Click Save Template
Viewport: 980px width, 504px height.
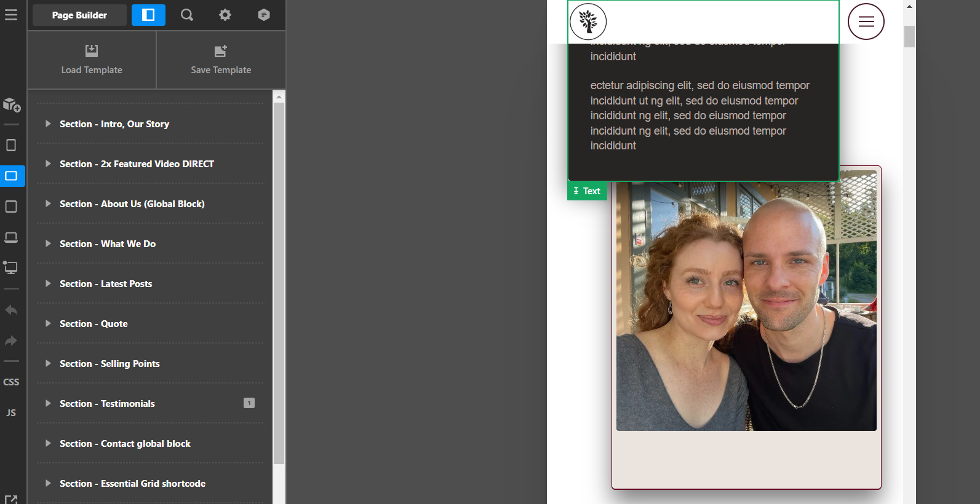tap(221, 60)
